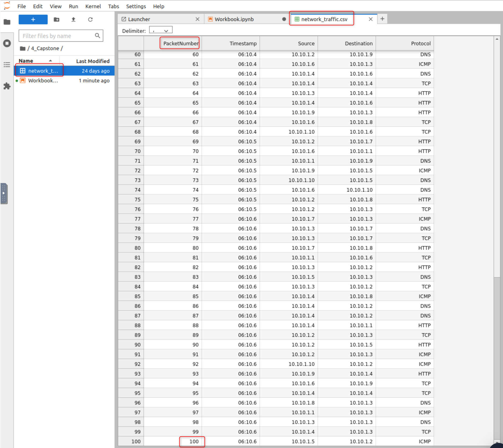
Task: Open the Delimiter dropdown
Action: (161, 30)
